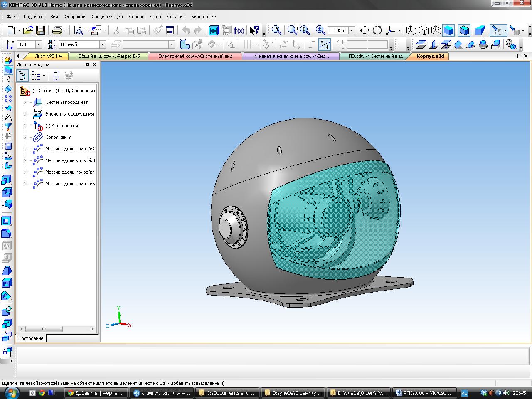Open the Операции menu
Viewport: 532px width, 399px height.
click(x=75, y=17)
